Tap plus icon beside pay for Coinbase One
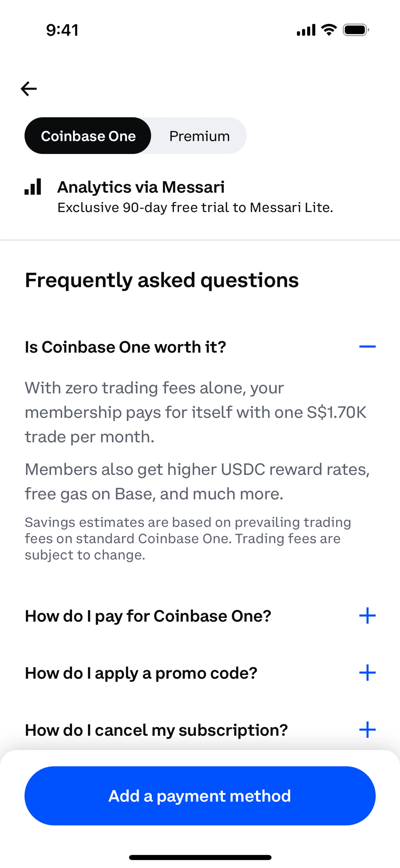The width and height of the screenshot is (400, 868). [x=367, y=616]
